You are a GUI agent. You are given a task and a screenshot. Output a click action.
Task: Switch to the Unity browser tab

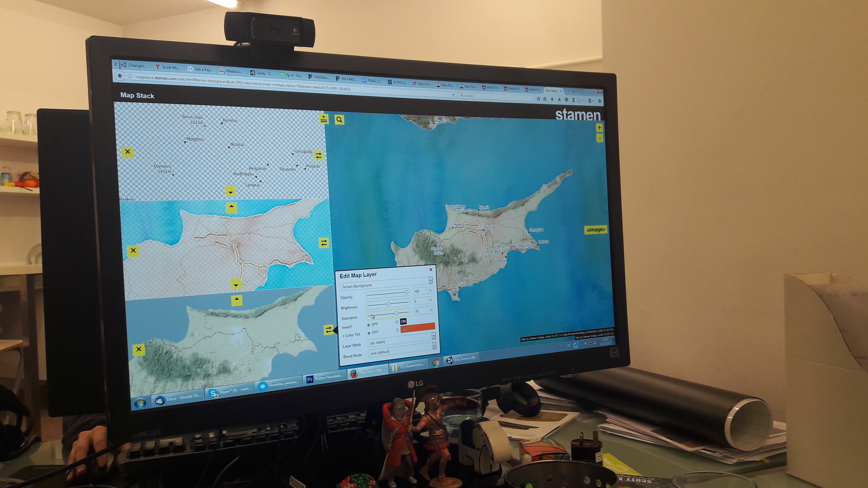pyautogui.click(x=262, y=73)
